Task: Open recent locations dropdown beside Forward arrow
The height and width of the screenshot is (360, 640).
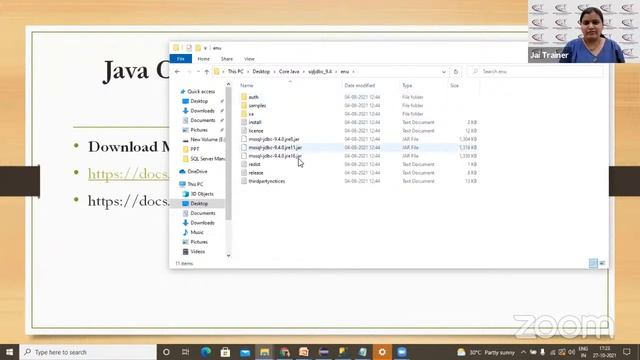Action: click(198, 72)
